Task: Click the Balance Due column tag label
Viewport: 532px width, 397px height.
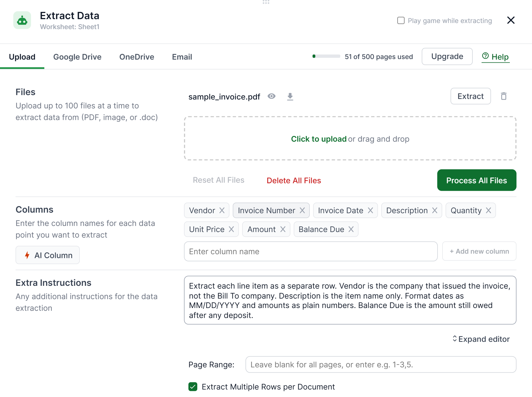Action: tap(321, 229)
